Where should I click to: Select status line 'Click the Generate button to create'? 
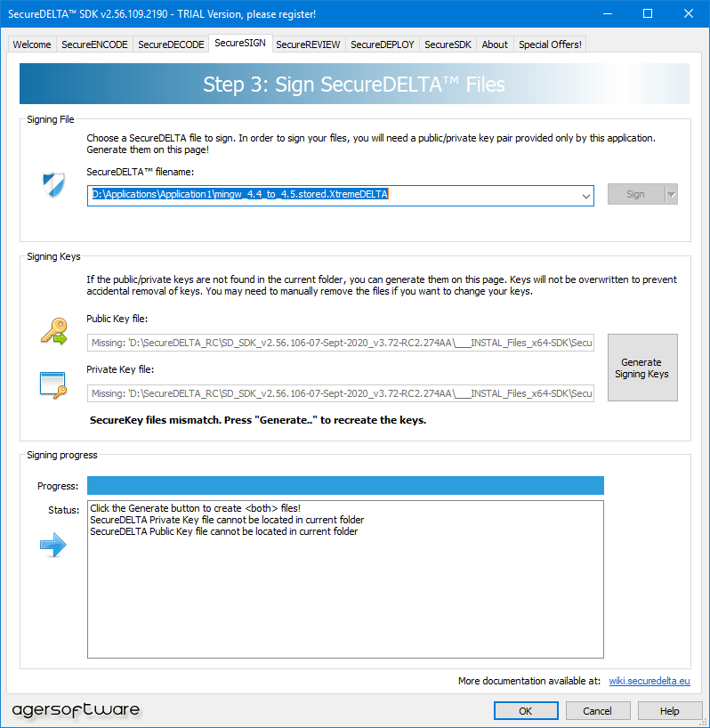pos(196,508)
